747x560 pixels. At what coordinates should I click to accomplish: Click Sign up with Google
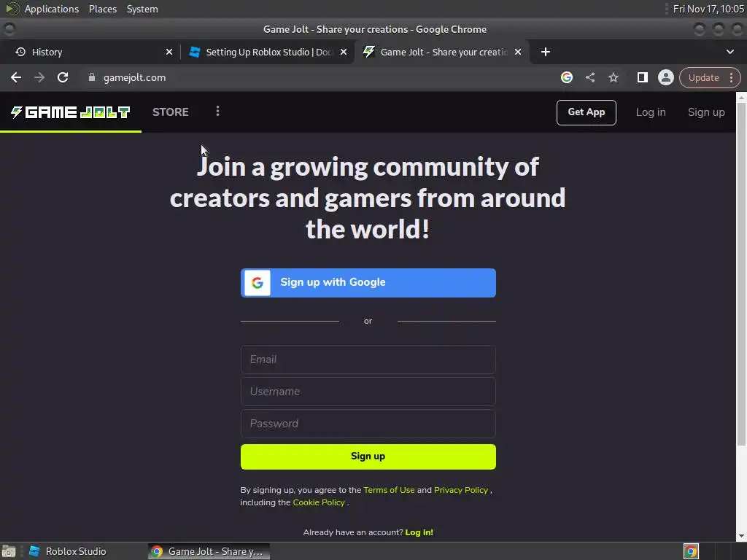(368, 283)
